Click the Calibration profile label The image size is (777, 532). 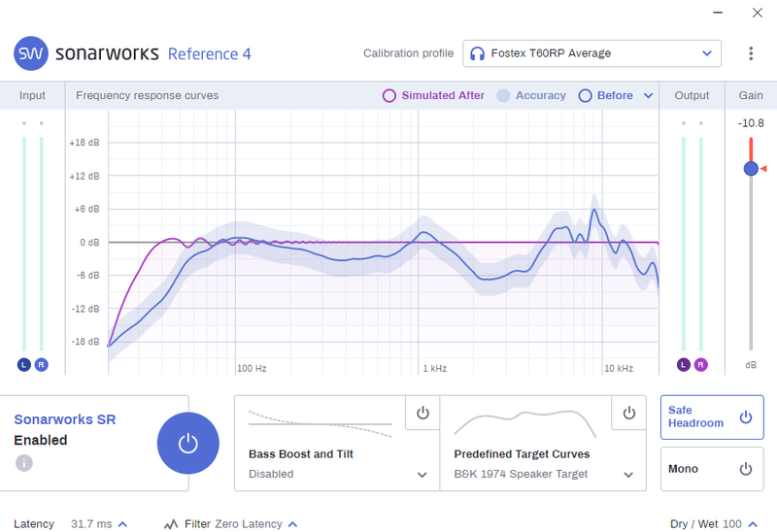(408, 53)
